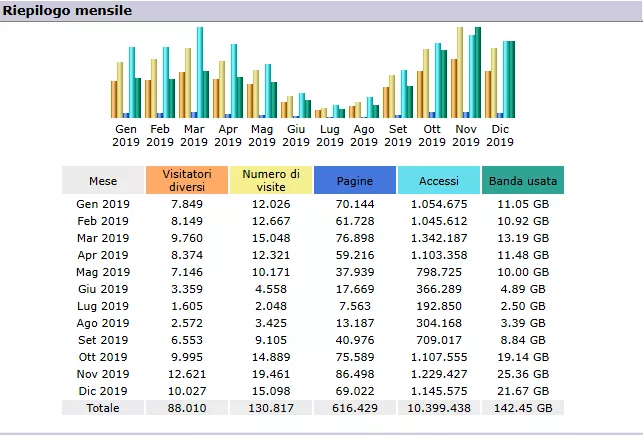643x435 pixels.
Task: Select the Ott 2019 row in table
Action: [x=103, y=357]
